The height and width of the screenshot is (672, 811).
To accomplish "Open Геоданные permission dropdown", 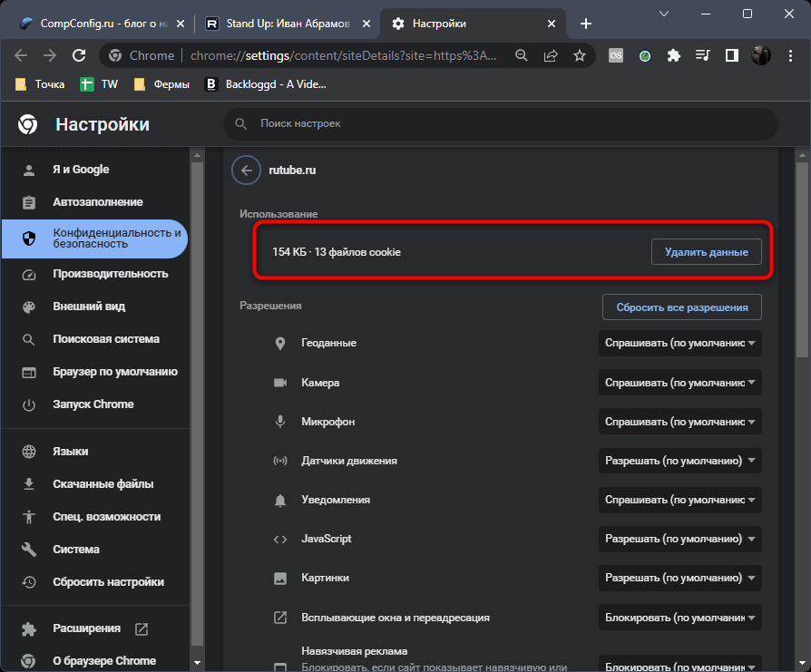I will click(x=679, y=343).
